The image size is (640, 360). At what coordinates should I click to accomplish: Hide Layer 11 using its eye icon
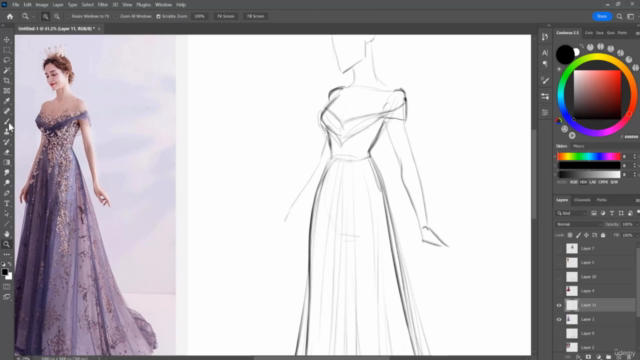tap(559, 305)
